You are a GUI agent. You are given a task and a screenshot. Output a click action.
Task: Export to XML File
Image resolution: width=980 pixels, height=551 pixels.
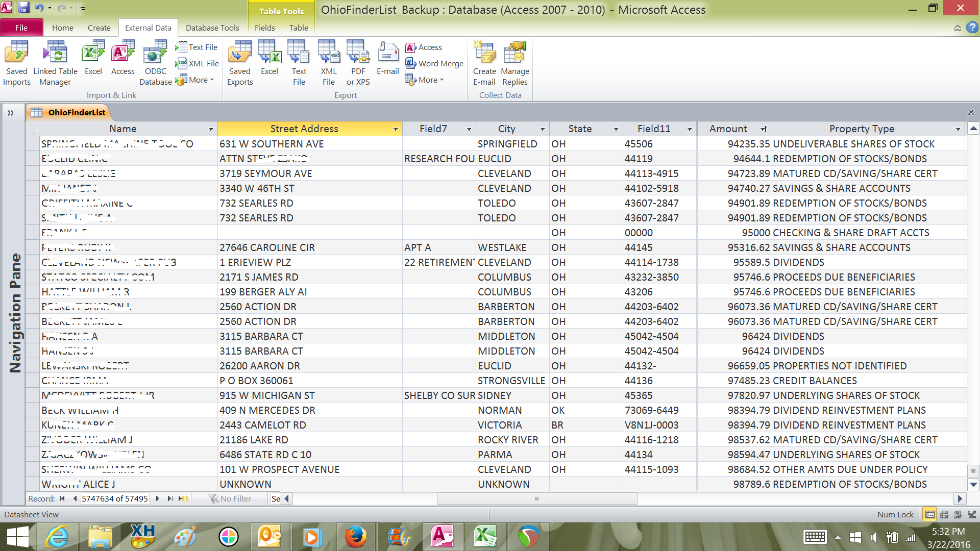point(329,63)
